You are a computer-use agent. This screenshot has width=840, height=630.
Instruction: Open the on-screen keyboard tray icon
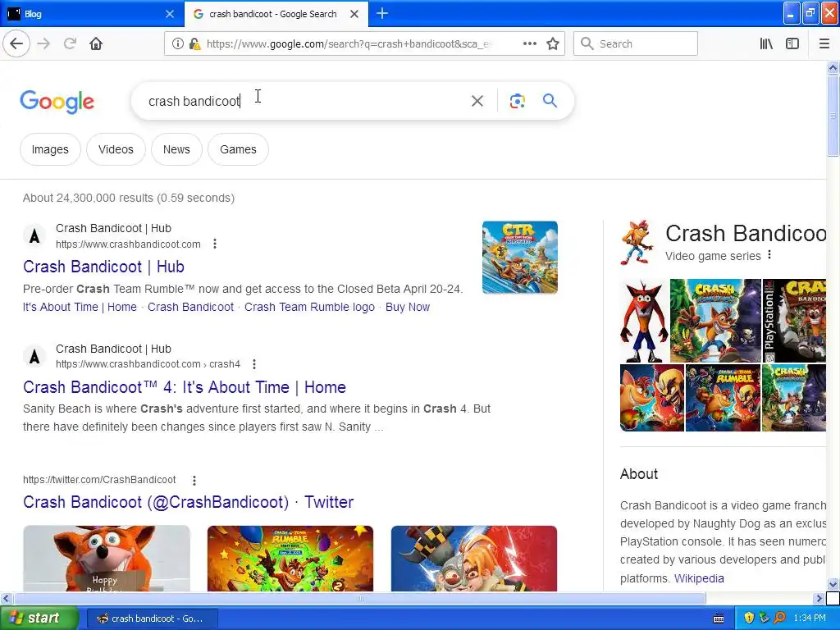719,619
